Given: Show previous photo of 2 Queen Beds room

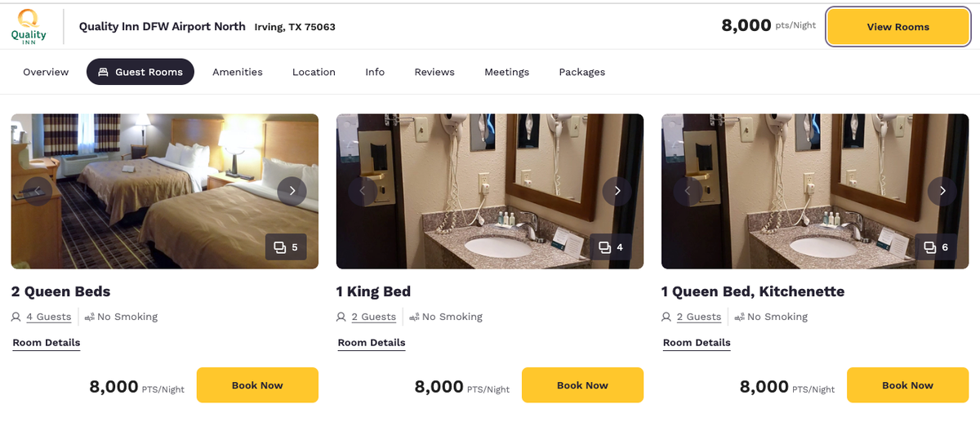Looking at the screenshot, I should pyautogui.click(x=38, y=191).
